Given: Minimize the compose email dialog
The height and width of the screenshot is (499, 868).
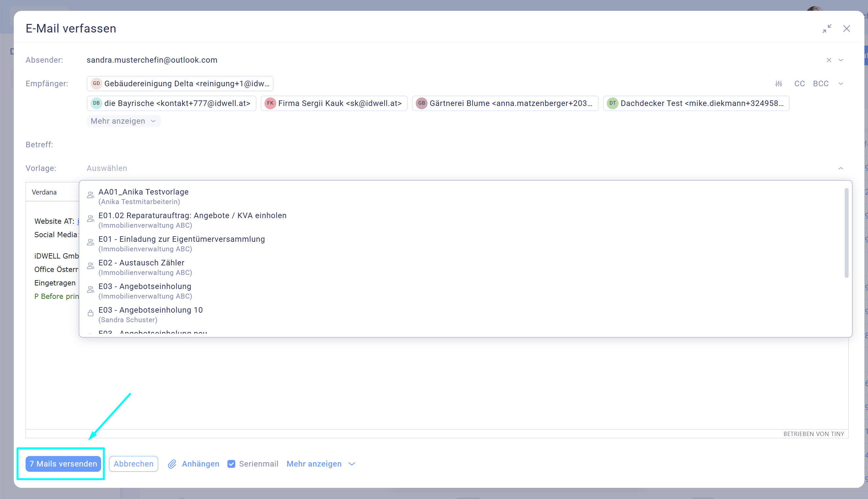Looking at the screenshot, I should coord(827,29).
